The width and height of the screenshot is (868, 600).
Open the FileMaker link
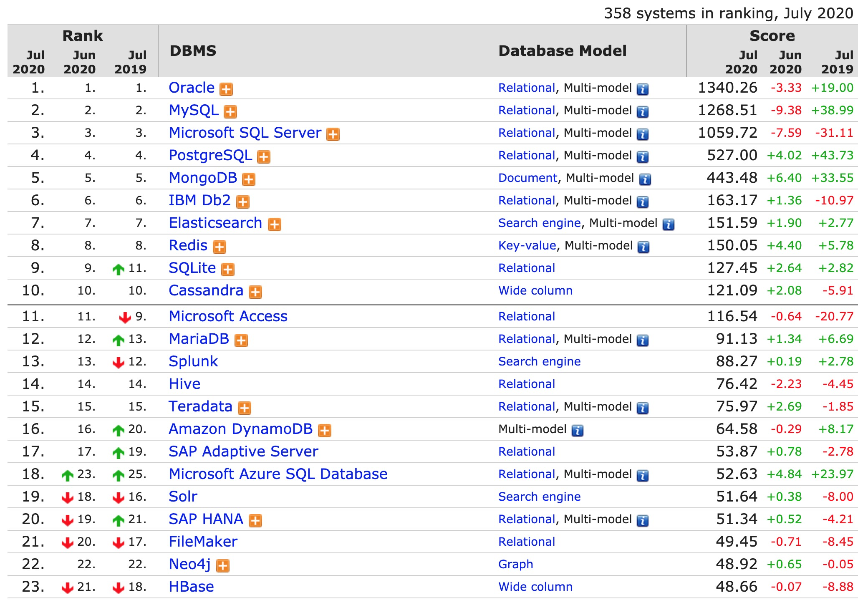pos(203,542)
